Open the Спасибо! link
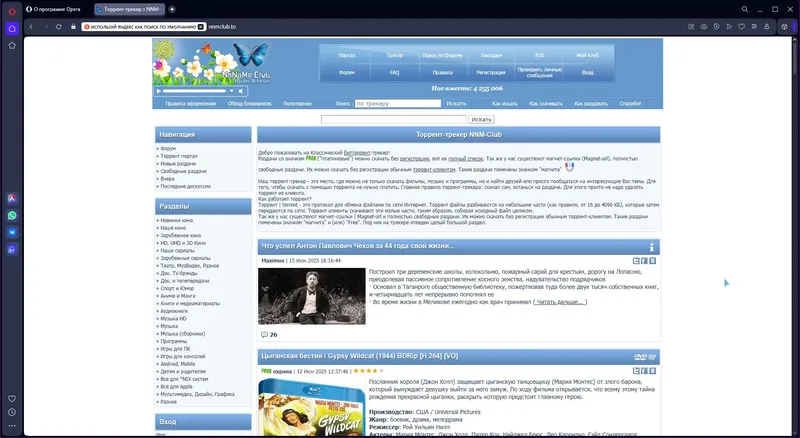Screen dimensions: 800x438 (x=630, y=104)
